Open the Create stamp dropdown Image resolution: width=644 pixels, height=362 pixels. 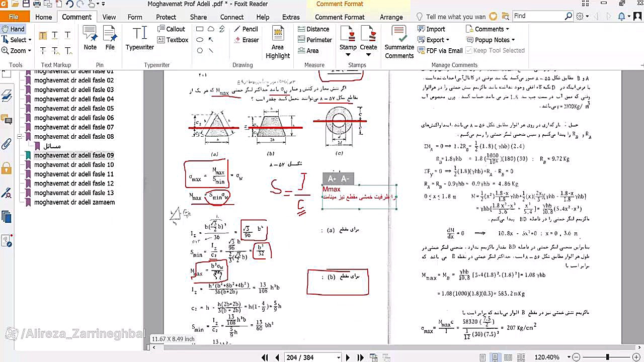tap(368, 54)
